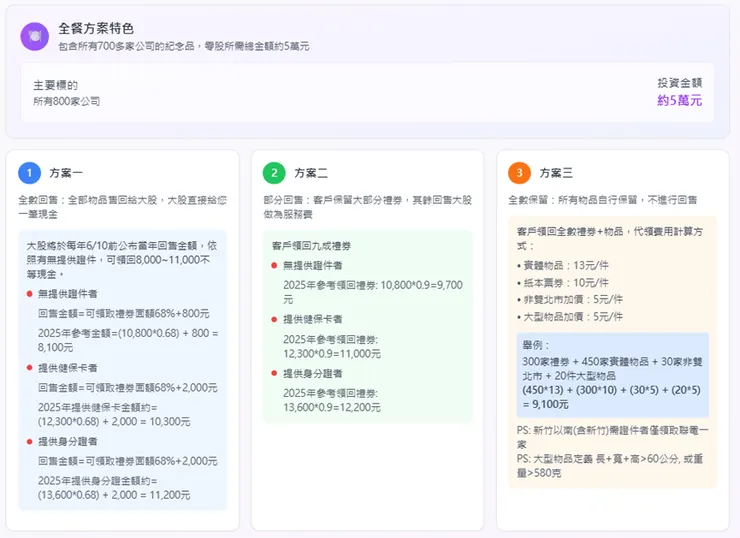The width and height of the screenshot is (740, 538).
Task: Click the blue number 1 badge
Action: coord(30,173)
